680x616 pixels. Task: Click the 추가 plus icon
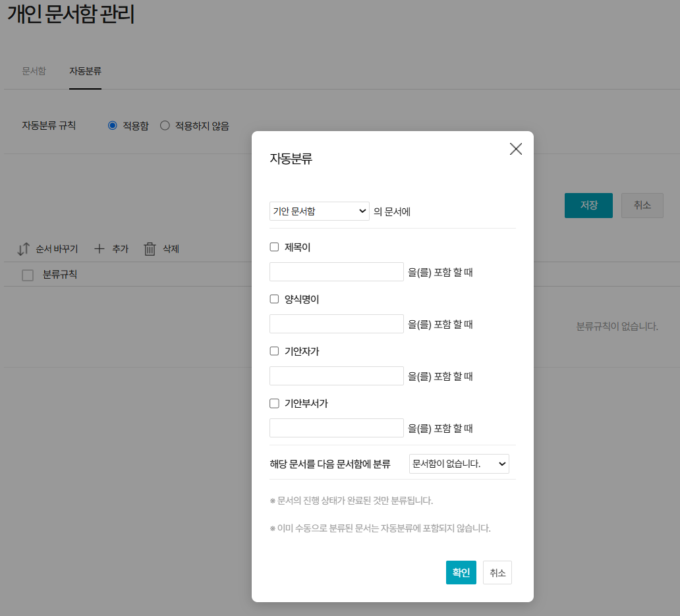99,249
